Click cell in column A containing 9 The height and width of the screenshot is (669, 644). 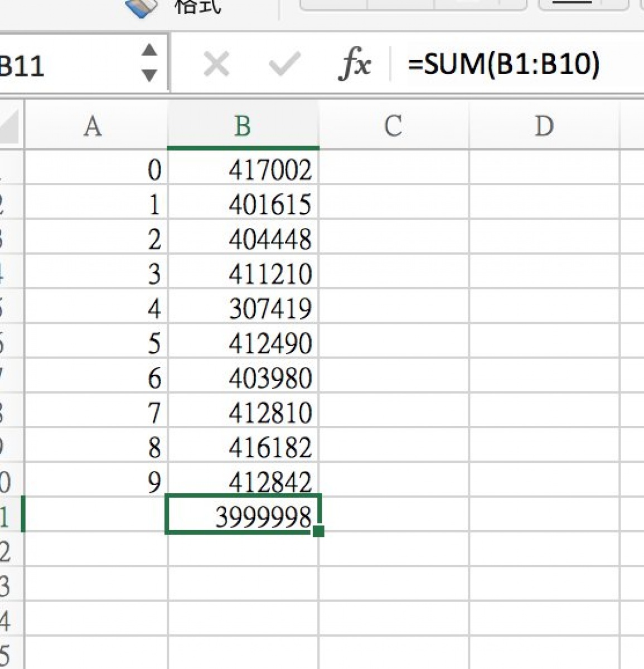pos(96,481)
